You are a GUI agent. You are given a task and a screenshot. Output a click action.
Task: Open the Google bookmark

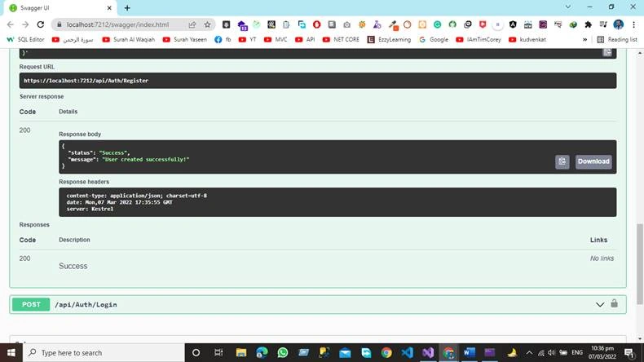tap(434, 39)
